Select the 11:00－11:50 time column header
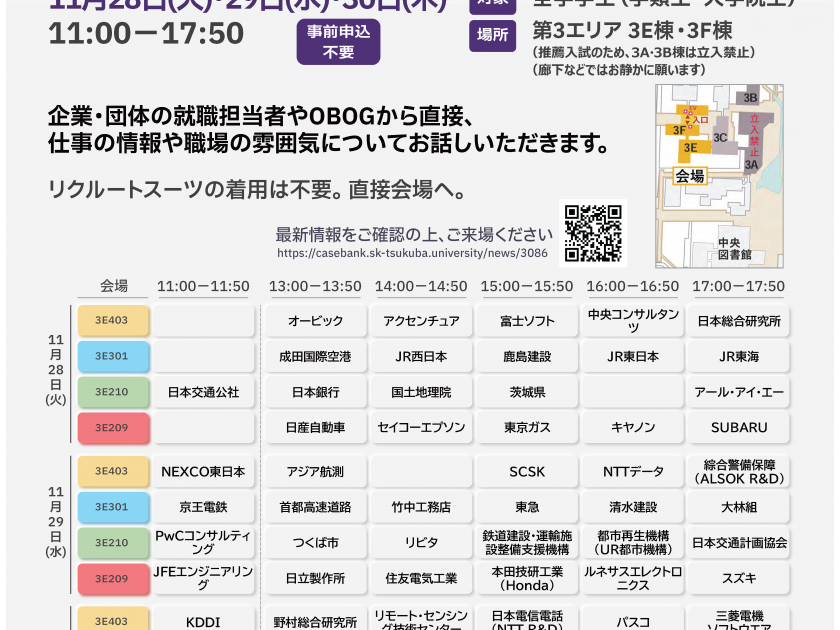 click(203, 286)
